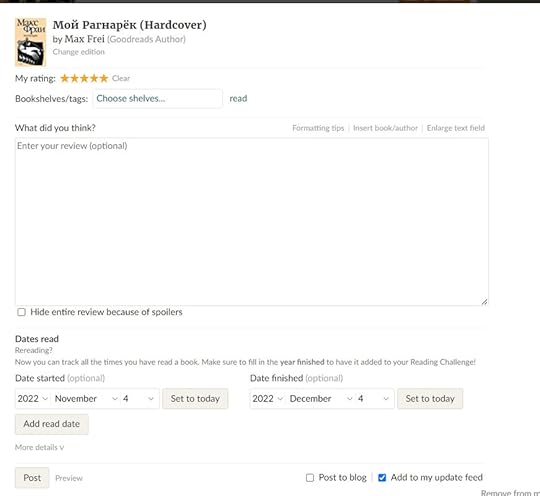This screenshot has width=540, height=496.
Task: Click the first rating star
Action: [64, 79]
